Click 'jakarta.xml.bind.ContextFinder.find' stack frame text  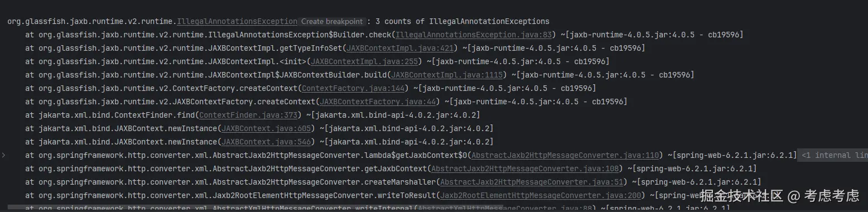[117, 115]
